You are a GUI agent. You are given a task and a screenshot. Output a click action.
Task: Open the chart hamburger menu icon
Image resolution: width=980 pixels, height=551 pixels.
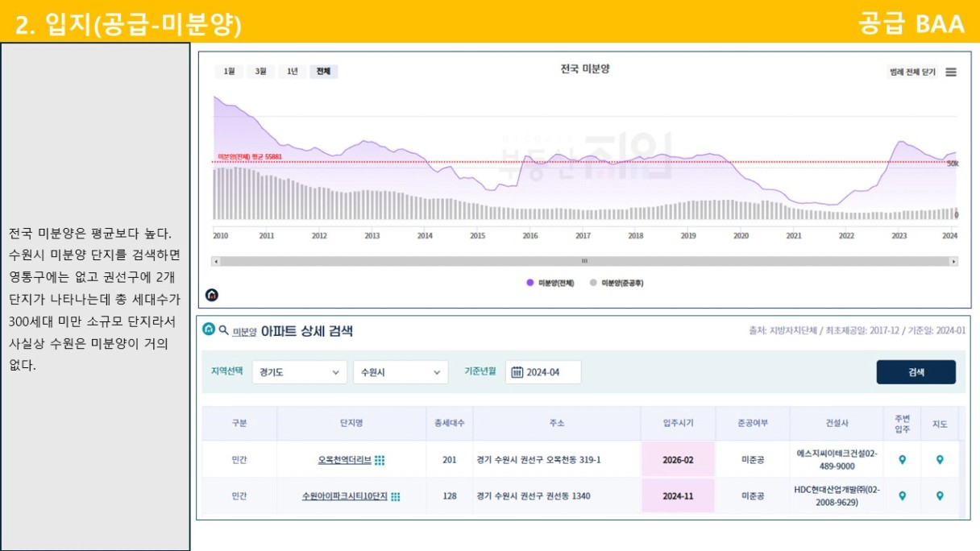click(951, 72)
